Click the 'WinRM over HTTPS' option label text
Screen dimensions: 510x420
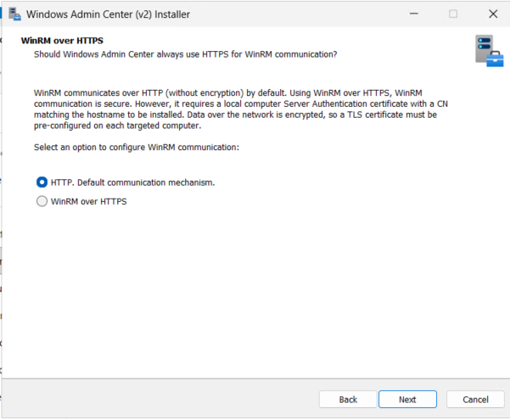pyautogui.click(x=89, y=201)
